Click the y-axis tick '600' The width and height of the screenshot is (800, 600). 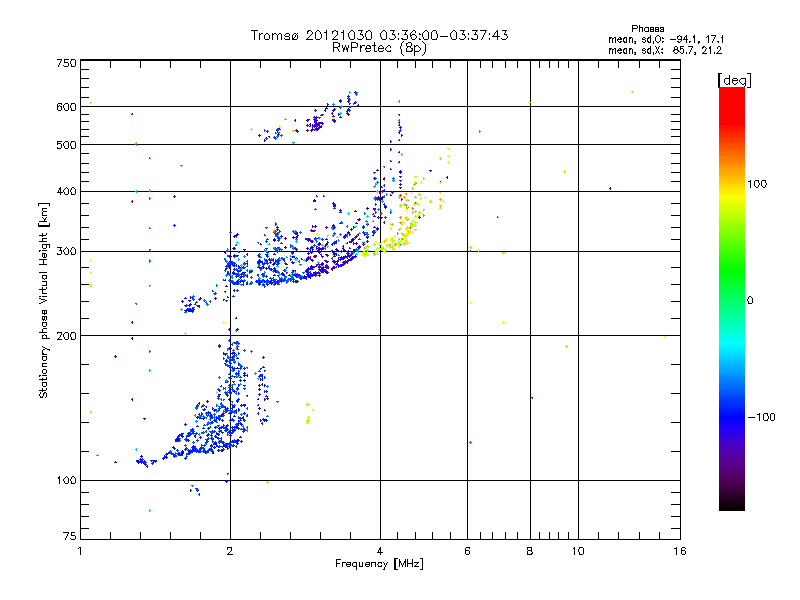click(66, 107)
